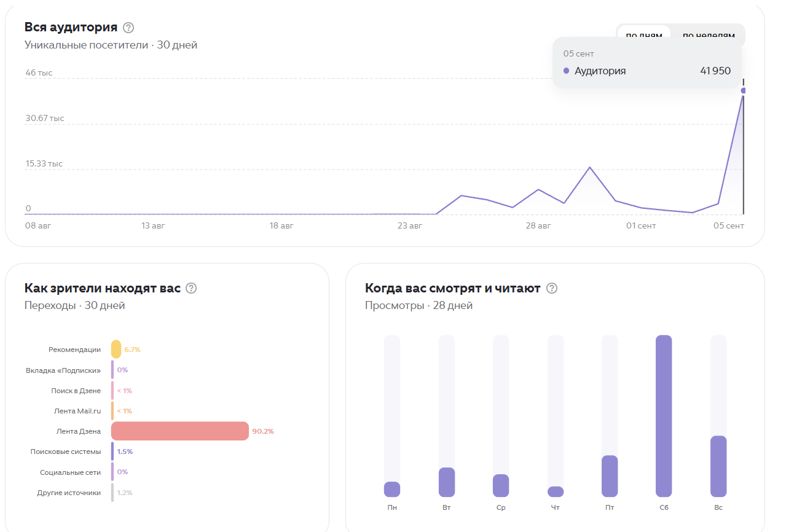The image size is (786, 532).
Task: Click the Вс weekday bar
Action: [718, 466]
